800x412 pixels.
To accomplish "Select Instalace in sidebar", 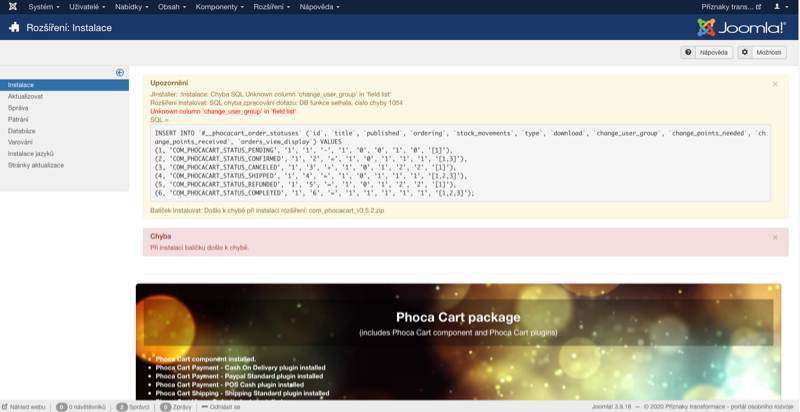I will click(64, 85).
